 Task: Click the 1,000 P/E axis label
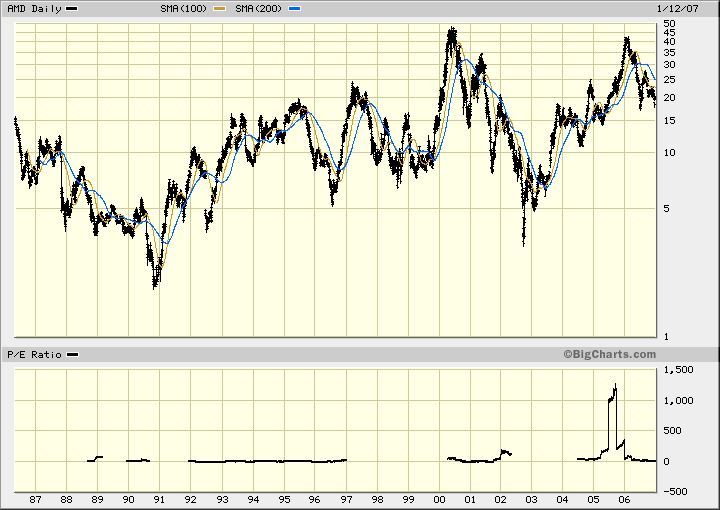tap(679, 401)
